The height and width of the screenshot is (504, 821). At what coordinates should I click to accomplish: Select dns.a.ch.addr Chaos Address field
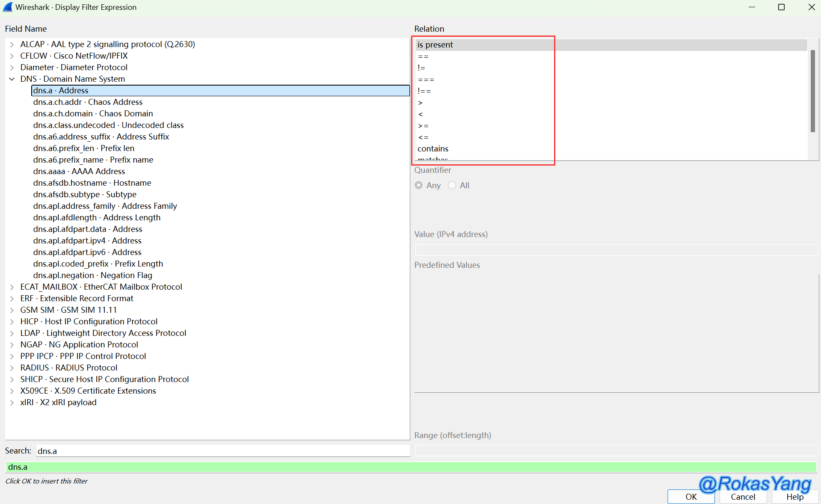(x=88, y=102)
